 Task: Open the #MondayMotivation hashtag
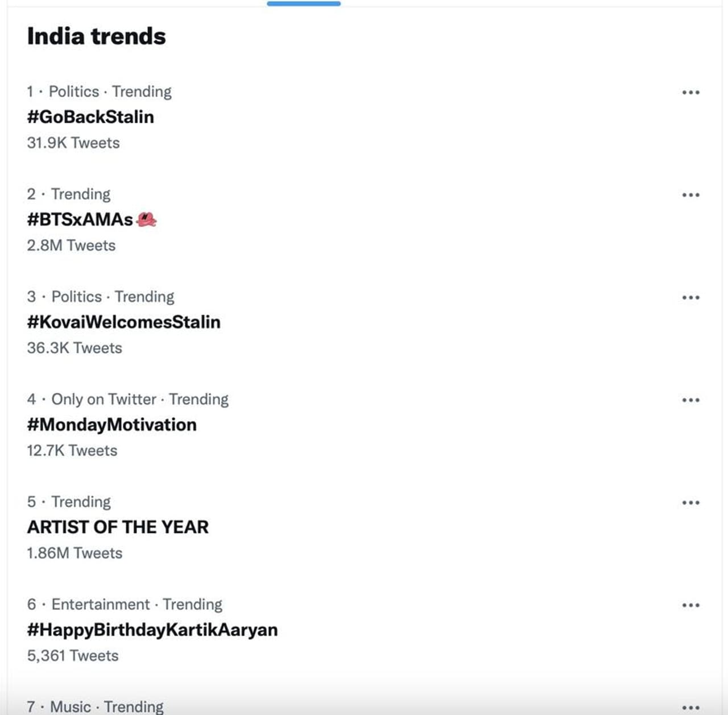[x=111, y=425]
